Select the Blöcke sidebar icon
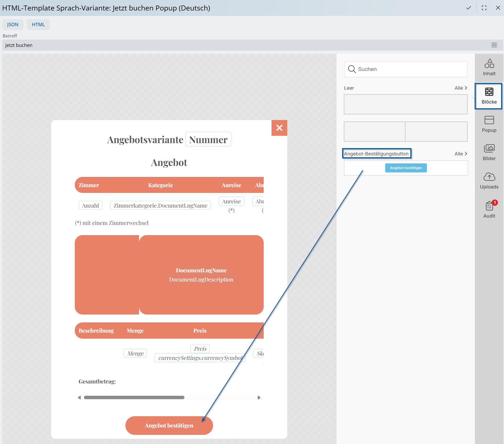504x444 pixels. point(489,96)
